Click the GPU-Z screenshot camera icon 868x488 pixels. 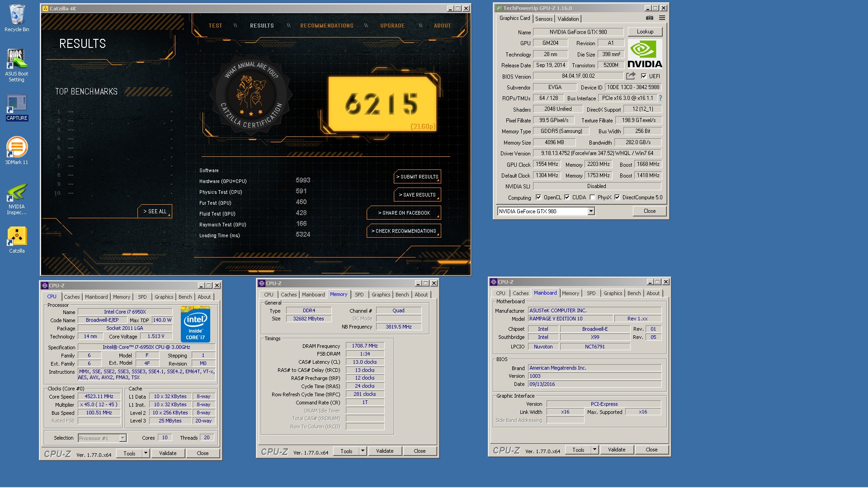click(649, 18)
